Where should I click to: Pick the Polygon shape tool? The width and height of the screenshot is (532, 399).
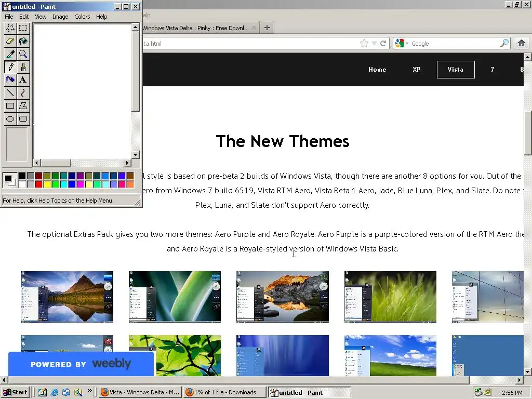[x=23, y=105]
